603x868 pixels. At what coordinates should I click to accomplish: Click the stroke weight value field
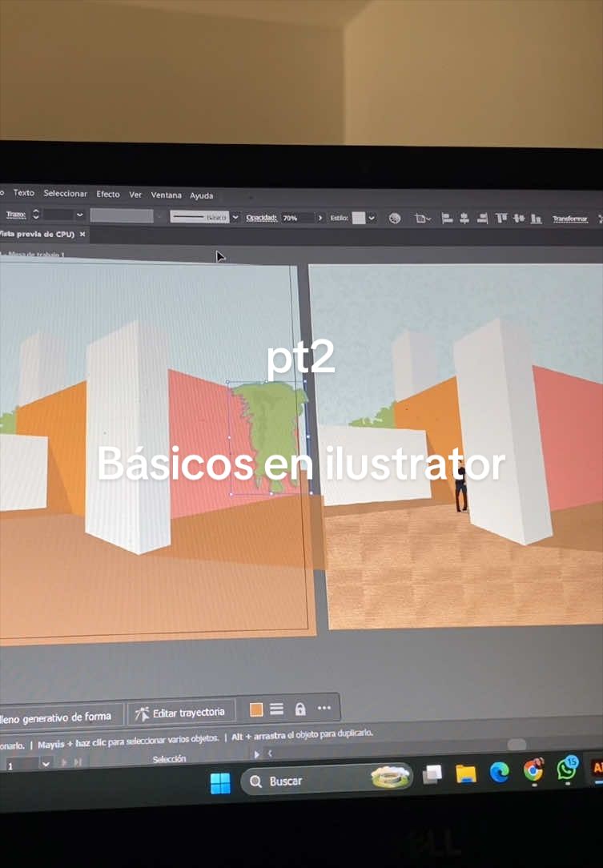[58, 215]
